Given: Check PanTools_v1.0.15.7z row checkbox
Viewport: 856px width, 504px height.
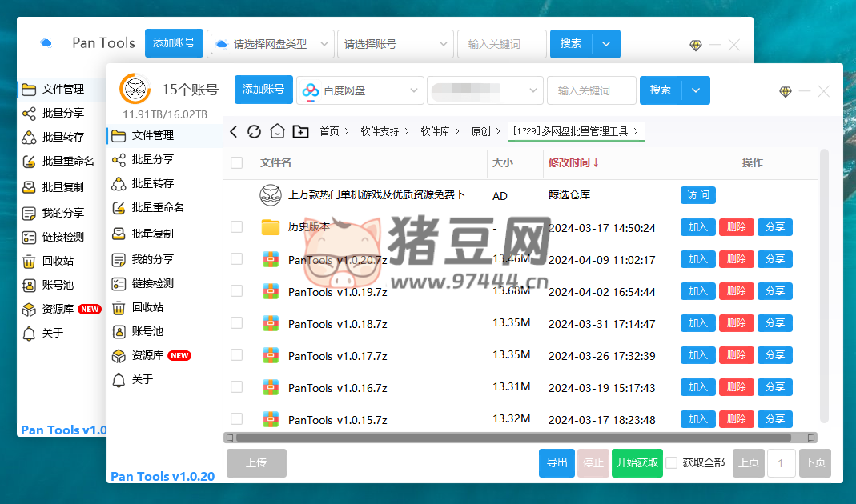Looking at the screenshot, I should (x=236, y=419).
